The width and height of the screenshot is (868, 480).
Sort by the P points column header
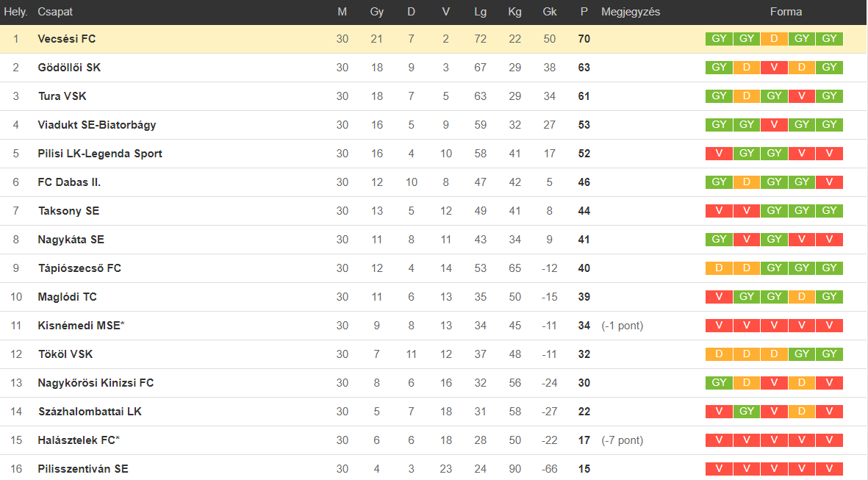click(584, 12)
